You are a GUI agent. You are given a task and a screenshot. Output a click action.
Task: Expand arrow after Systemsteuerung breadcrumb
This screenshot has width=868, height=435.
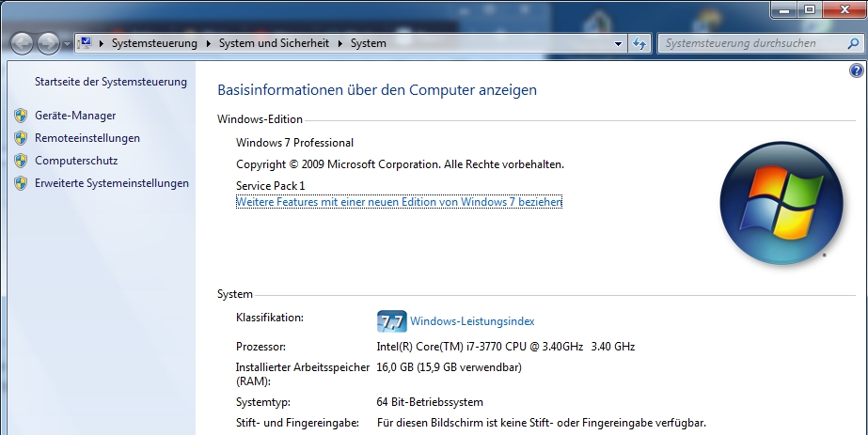click(208, 43)
